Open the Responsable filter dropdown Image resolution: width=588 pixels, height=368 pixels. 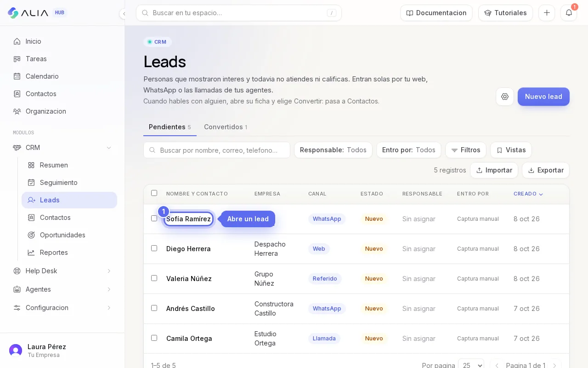point(333,150)
